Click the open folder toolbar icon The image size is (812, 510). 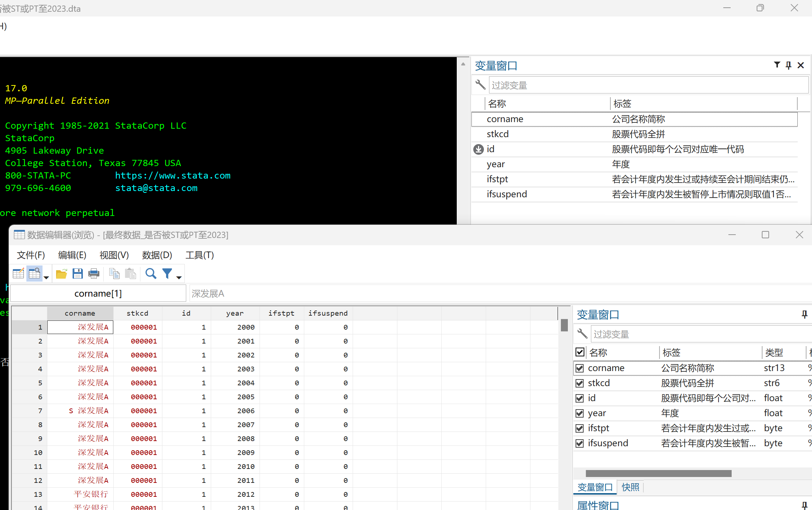pos(61,274)
